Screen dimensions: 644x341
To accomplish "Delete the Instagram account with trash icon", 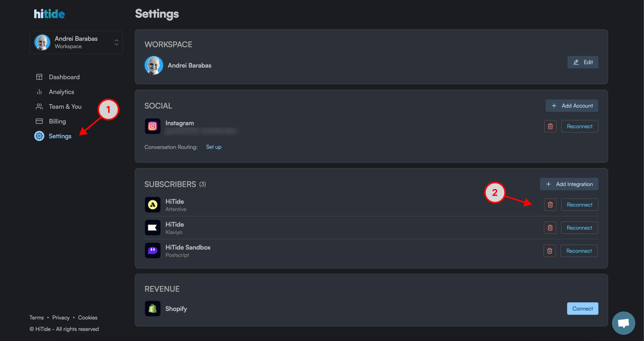I will click(550, 126).
